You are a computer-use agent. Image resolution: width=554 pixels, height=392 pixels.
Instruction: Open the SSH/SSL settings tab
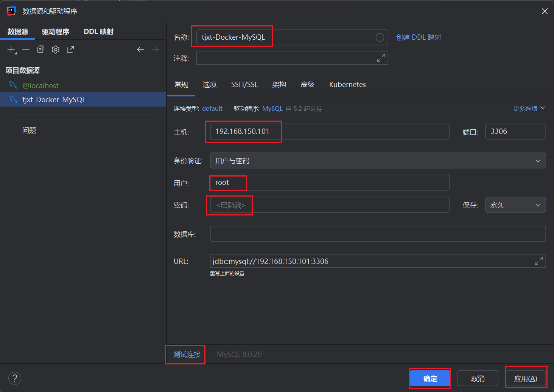point(244,84)
